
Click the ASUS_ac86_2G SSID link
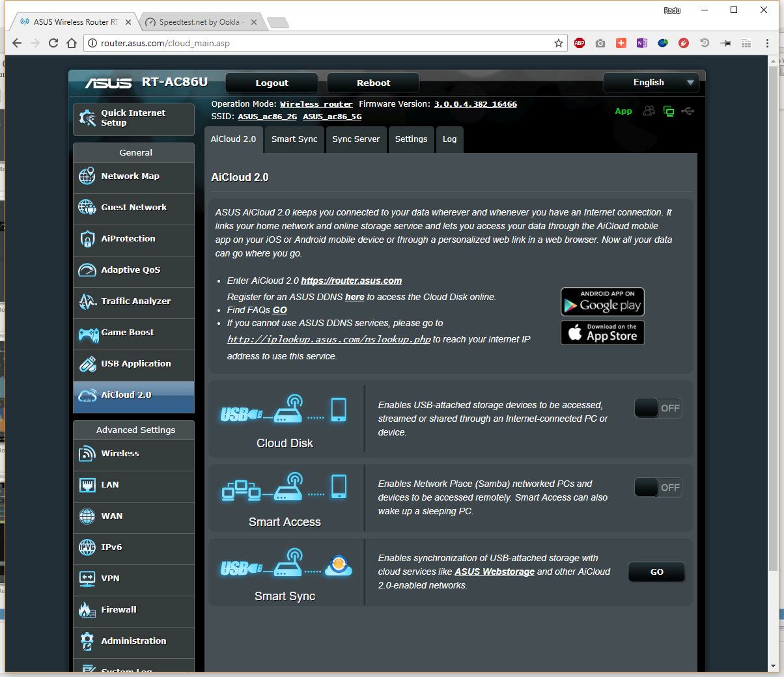click(267, 117)
